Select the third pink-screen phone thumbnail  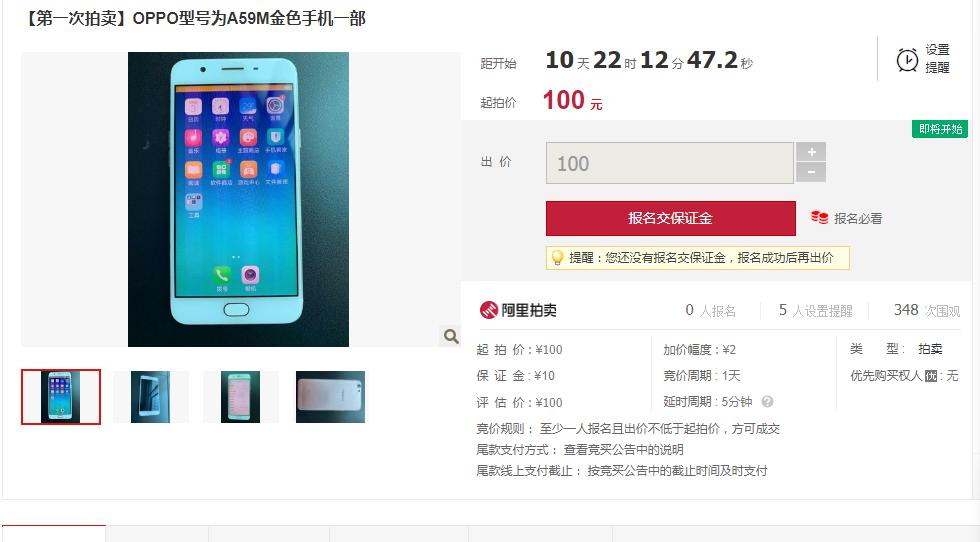tap(241, 397)
